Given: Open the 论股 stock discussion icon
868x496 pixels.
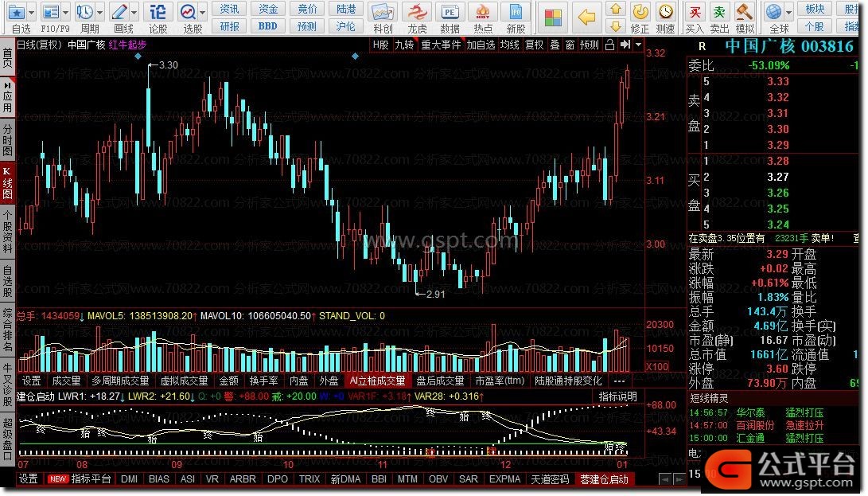Looking at the screenshot, I should click(x=158, y=12).
